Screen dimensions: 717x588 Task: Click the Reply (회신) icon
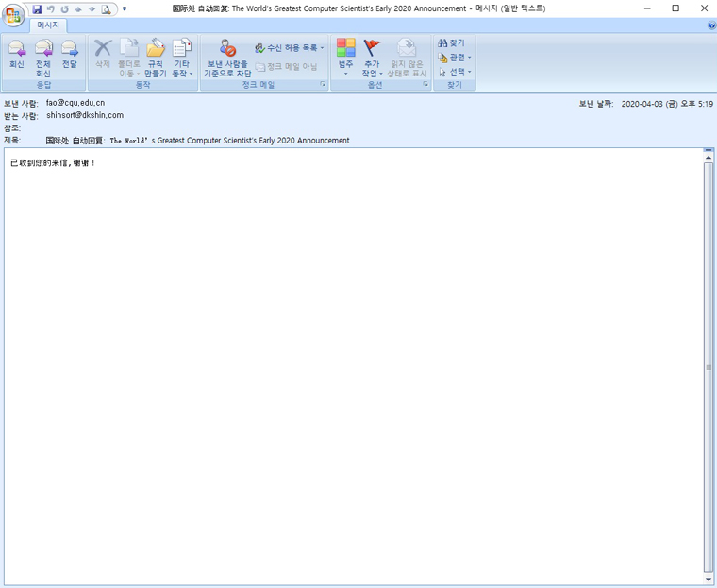coord(17,55)
